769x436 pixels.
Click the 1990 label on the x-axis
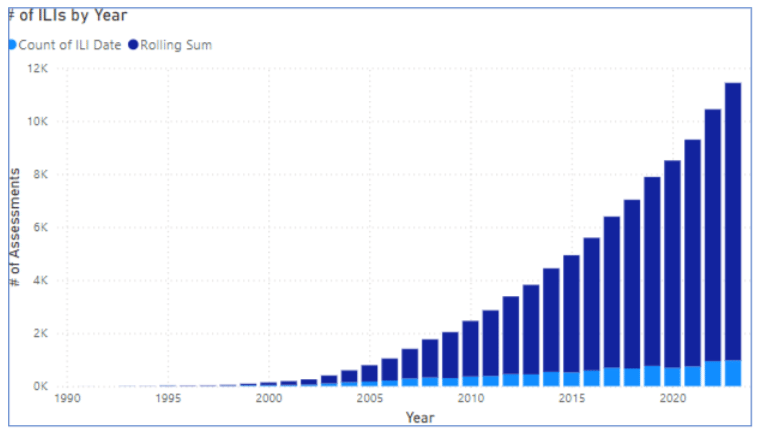point(67,400)
